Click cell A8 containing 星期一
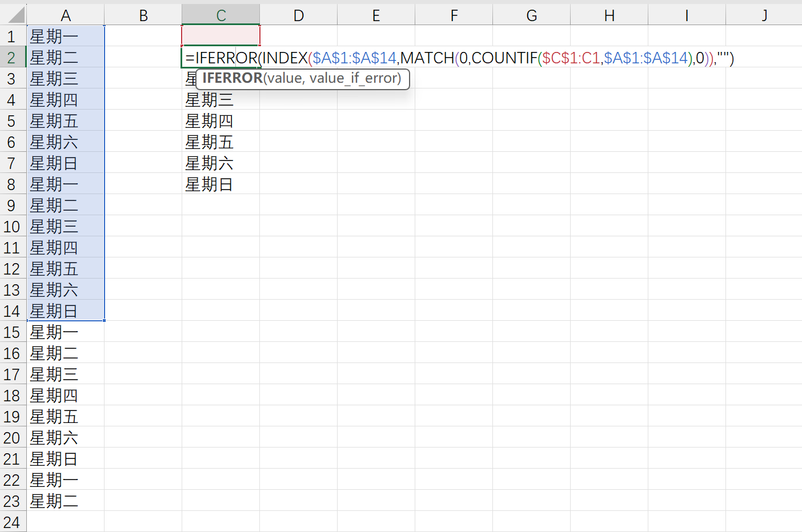Screen dimensions: 802x532 click(66, 184)
